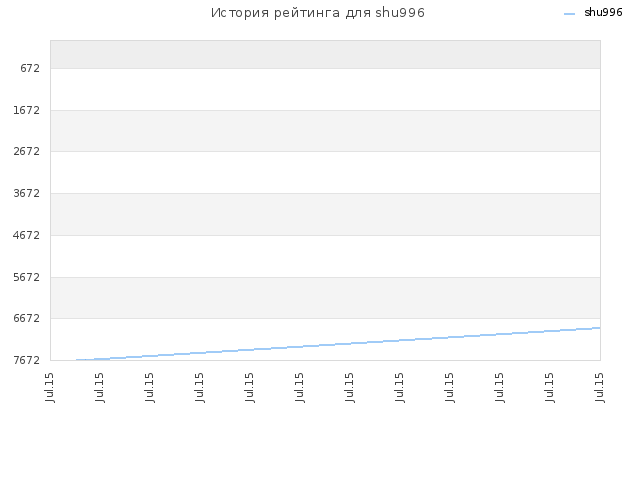Screen dimensions: 640x480
Task: Click the 5672 y-axis label
Action: pos(27,278)
